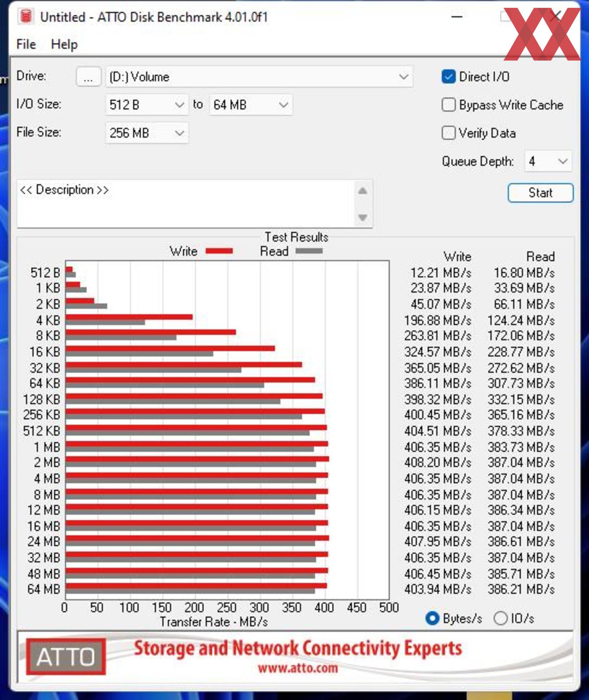Click the drive browse '...' button
Viewport: 589px width, 700px height.
pyautogui.click(x=88, y=77)
